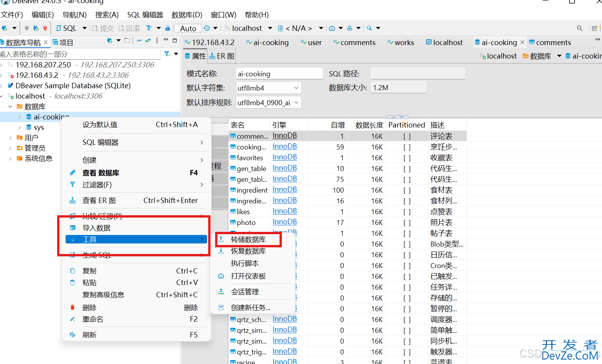The width and height of the screenshot is (602, 364).
Task: Choose 执行脚本 from submenu
Action: pos(245,263)
